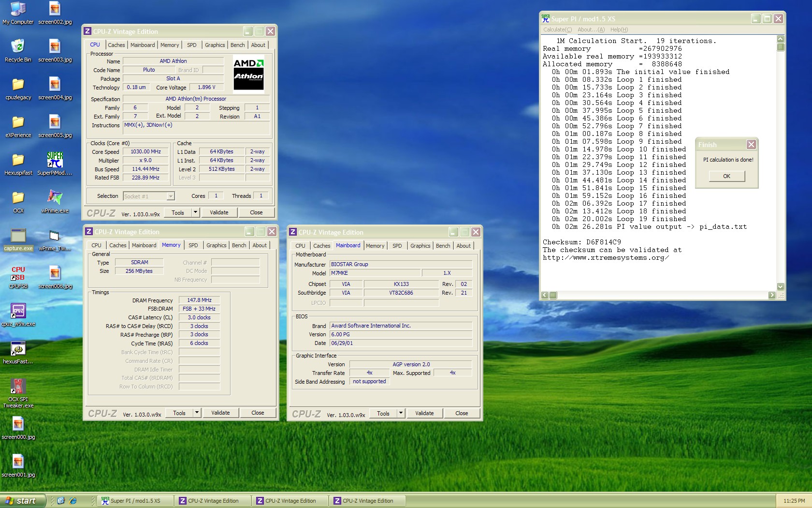Select screen000.jpg file icon

point(18,428)
